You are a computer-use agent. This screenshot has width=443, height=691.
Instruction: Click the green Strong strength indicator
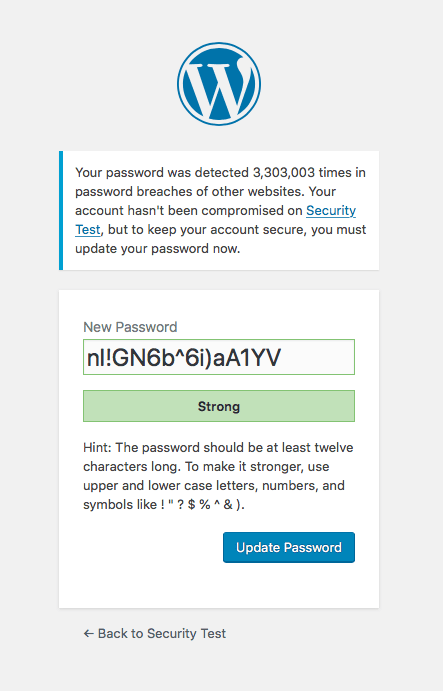coord(219,406)
